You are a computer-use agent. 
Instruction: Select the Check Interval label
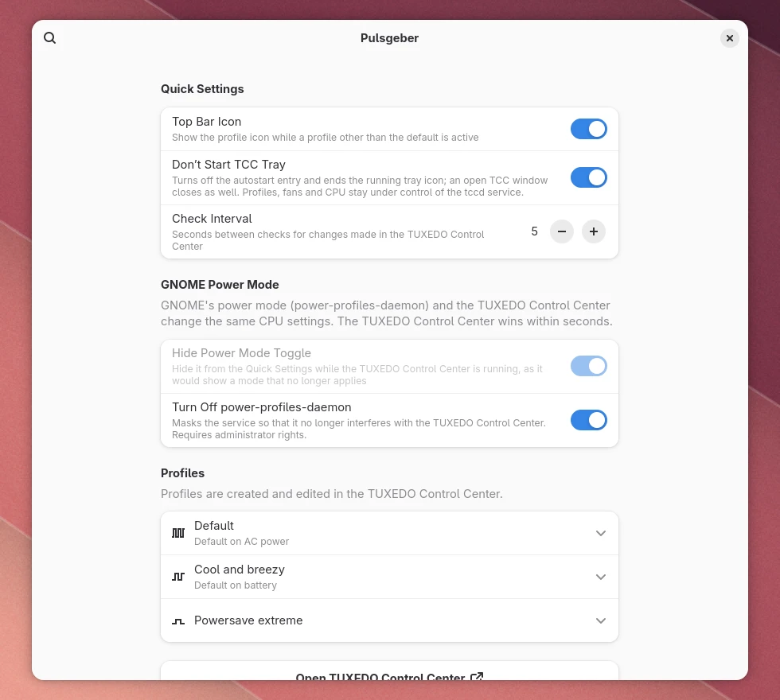212,219
